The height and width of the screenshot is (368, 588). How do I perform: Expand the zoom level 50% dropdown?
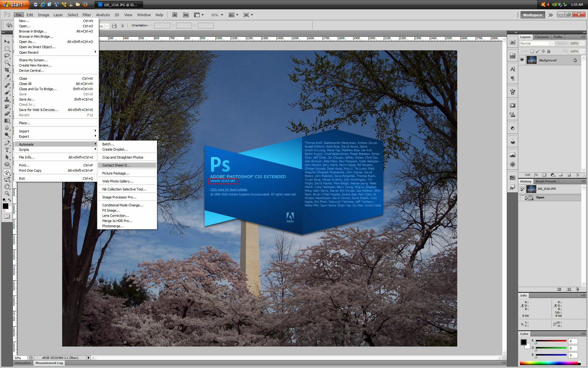tap(222, 15)
